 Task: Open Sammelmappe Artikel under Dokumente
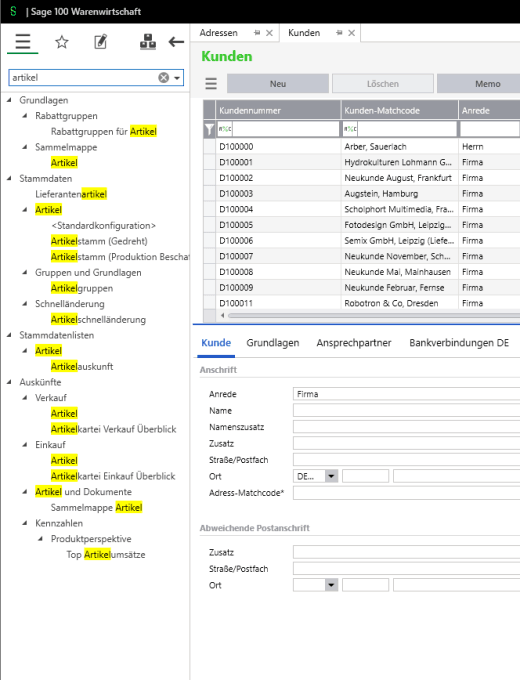pyautogui.click(x=96, y=507)
